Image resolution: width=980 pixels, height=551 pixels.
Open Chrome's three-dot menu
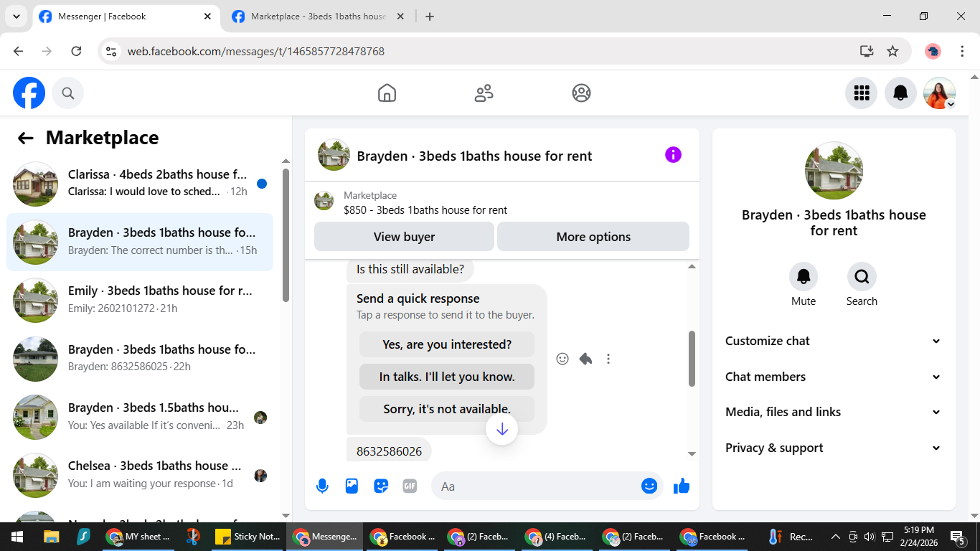[x=962, y=51]
